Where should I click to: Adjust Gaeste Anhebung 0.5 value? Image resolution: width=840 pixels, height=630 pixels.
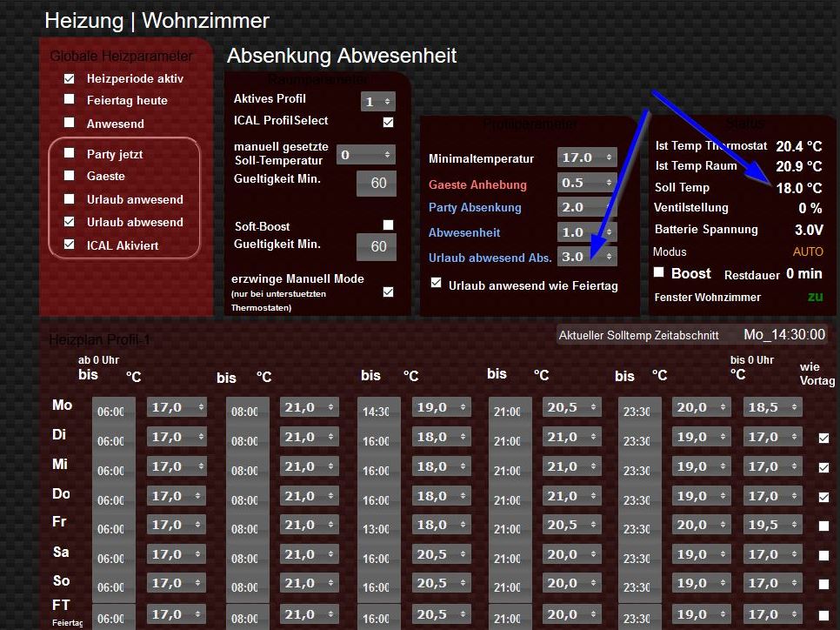point(587,182)
